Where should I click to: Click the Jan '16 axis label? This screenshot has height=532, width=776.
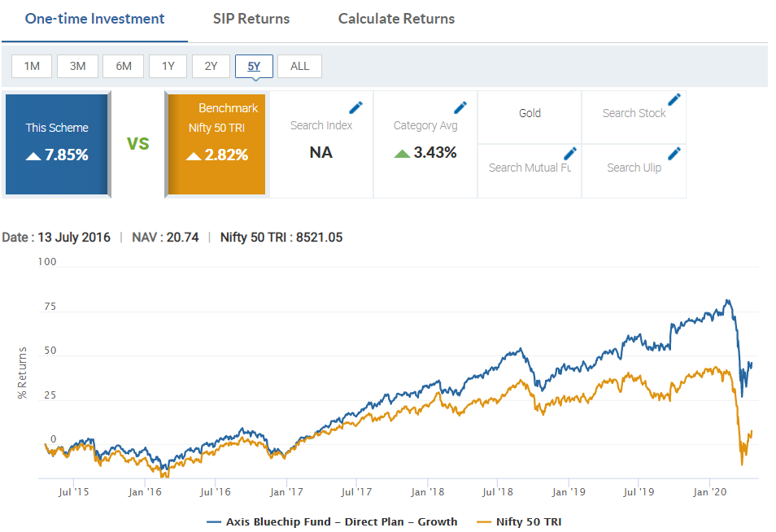pos(145,492)
